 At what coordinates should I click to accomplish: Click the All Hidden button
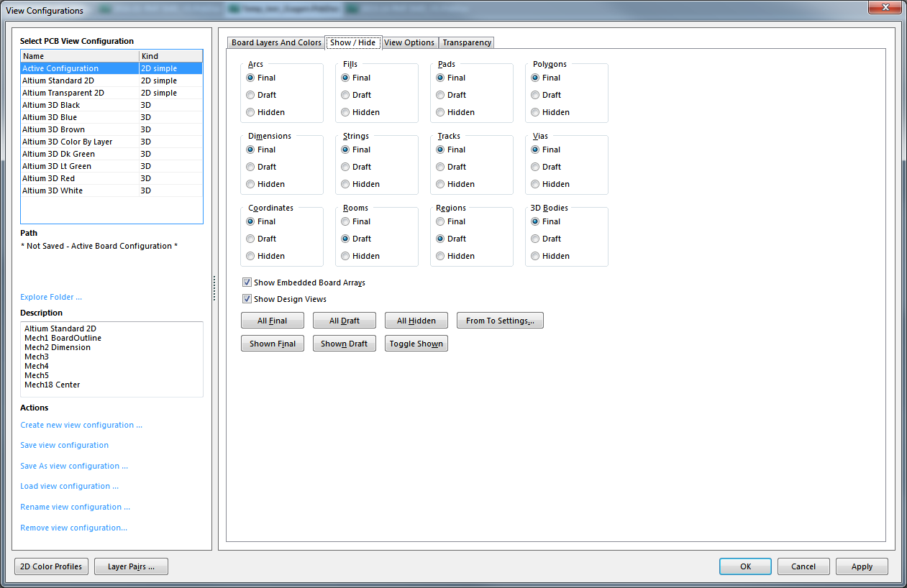[416, 321]
